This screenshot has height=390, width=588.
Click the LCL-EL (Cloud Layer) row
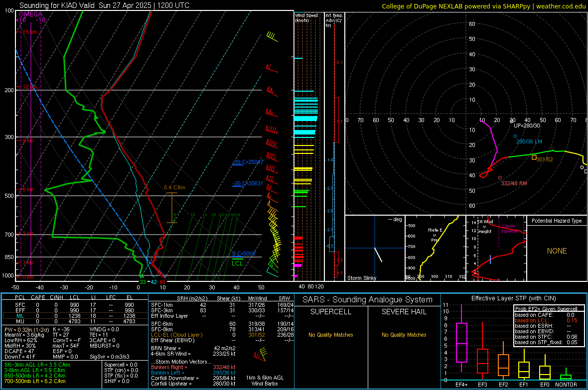click(222, 335)
